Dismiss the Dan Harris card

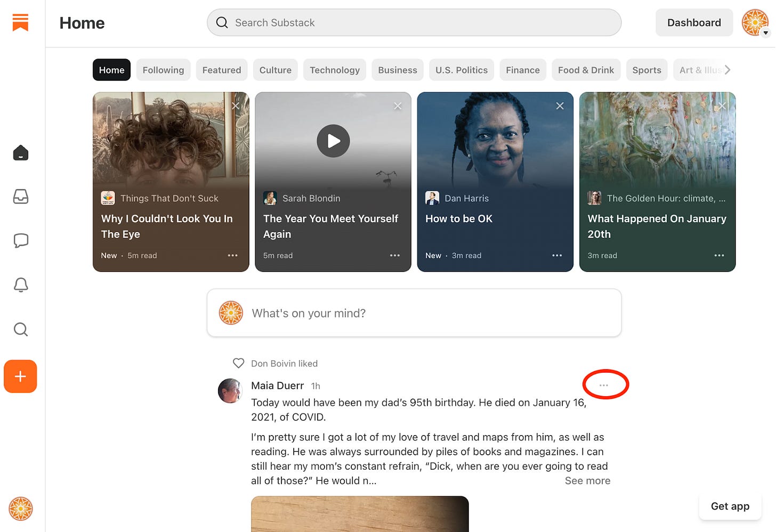[560, 106]
